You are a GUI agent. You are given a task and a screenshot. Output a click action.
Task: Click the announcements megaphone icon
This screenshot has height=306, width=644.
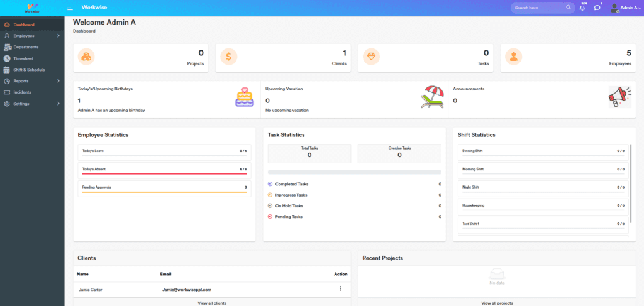pyautogui.click(x=619, y=97)
